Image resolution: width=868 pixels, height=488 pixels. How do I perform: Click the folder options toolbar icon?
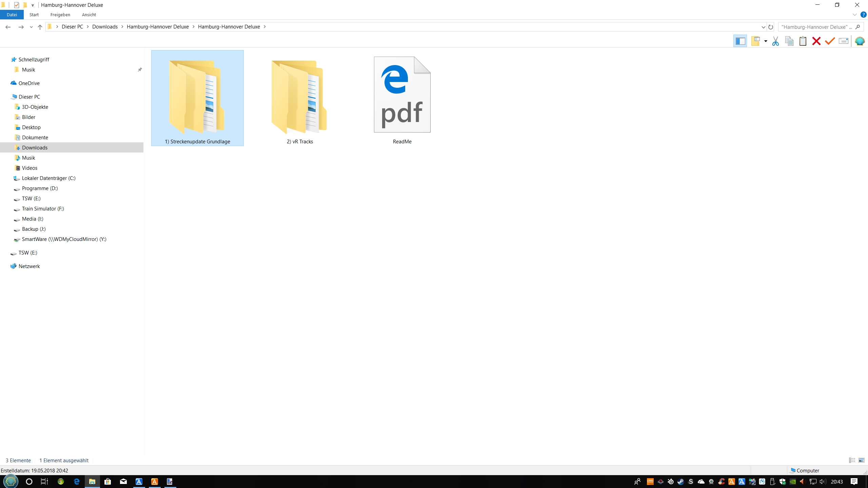click(756, 41)
